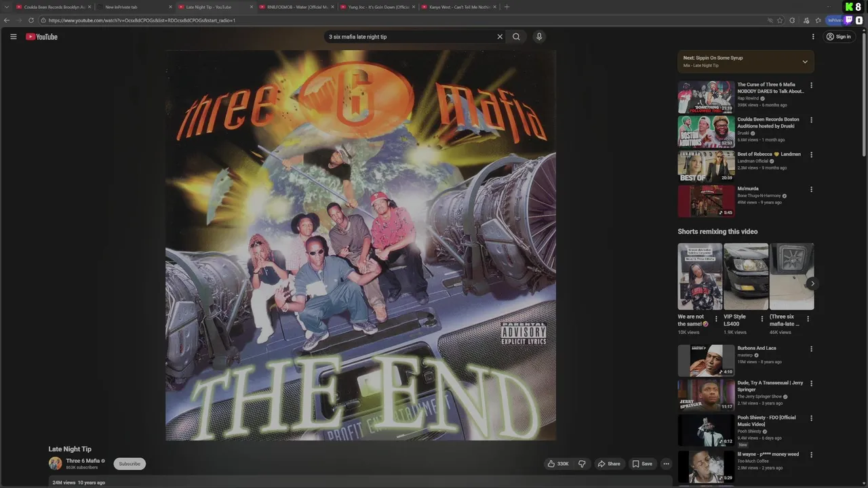This screenshot has width=868, height=488.
Task: Reload the page with the refresh icon
Action: click(31, 20)
